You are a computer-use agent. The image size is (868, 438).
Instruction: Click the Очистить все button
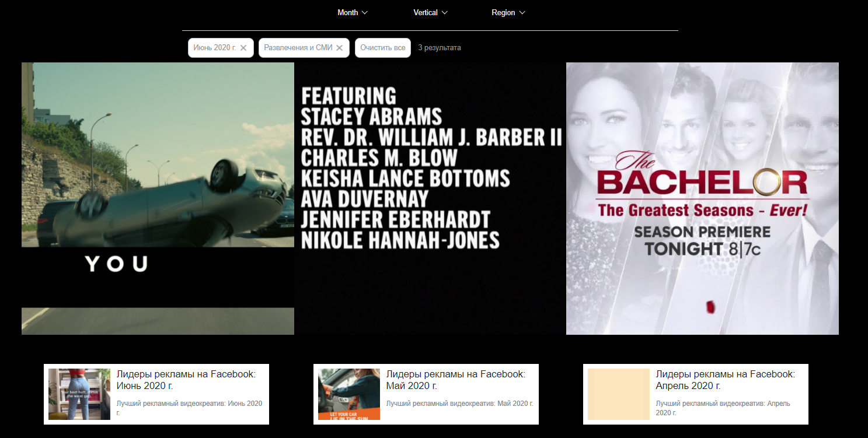click(382, 48)
